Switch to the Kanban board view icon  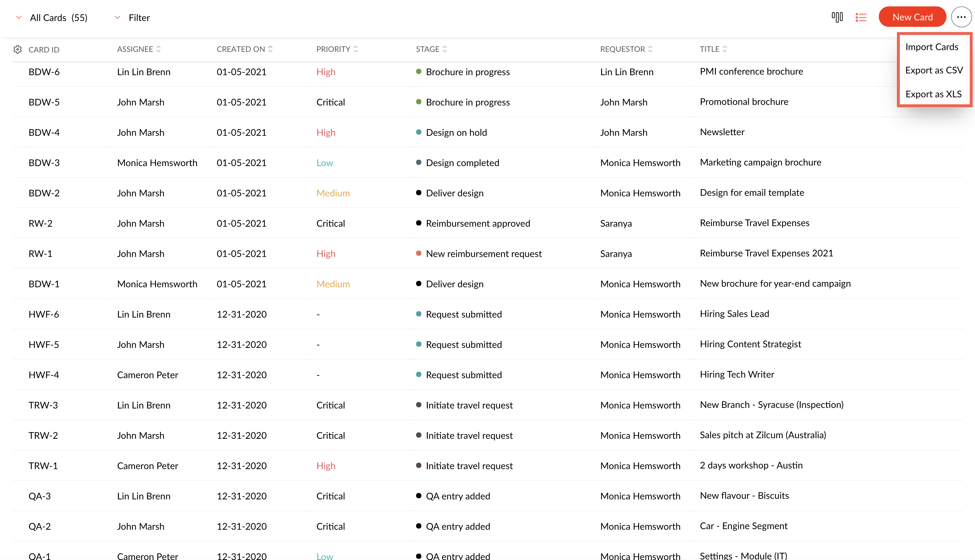point(837,17)
